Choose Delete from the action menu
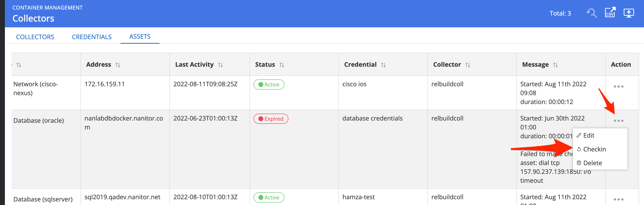 tap(592, 163)
